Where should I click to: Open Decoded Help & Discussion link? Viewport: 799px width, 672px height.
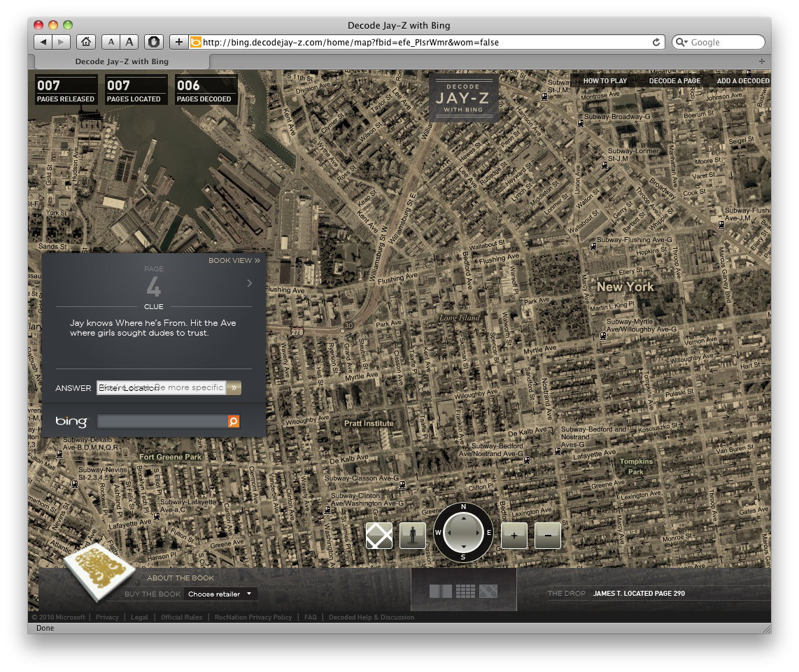[372, 617]
